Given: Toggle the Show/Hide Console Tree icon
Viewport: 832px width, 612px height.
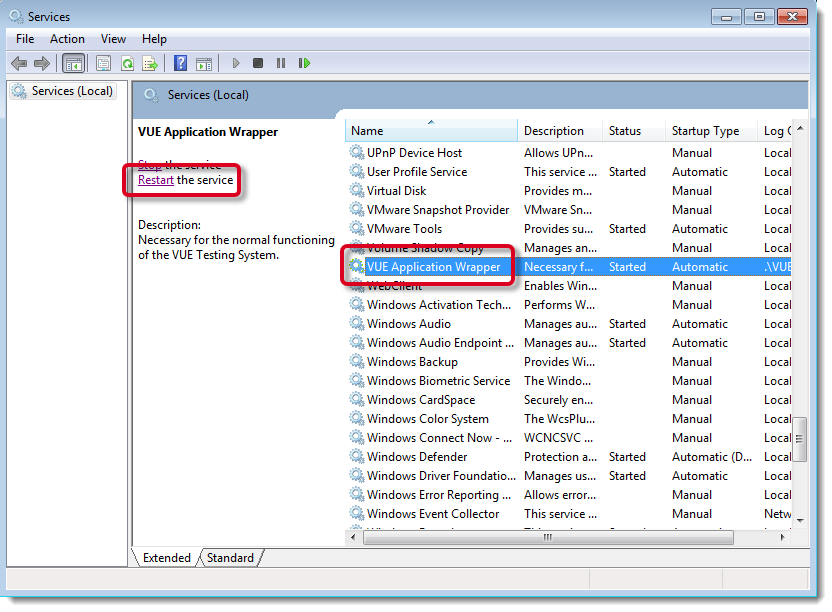Looking at the screenshot, I should click(x=73, y=64).
